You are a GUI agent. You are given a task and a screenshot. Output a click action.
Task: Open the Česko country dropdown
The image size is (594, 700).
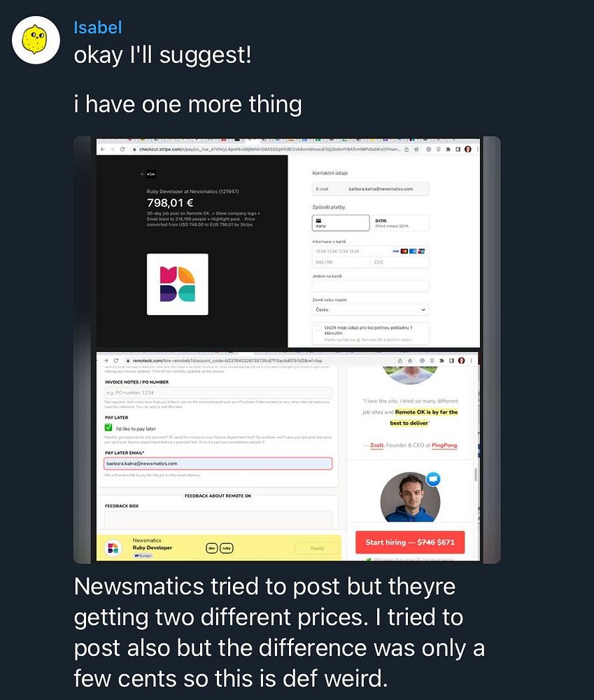[370, 309]
